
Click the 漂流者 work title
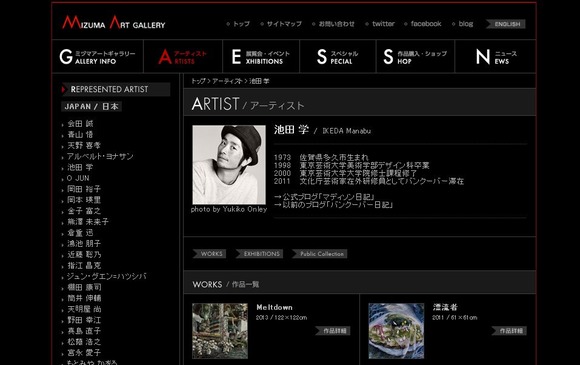[x=445, y=307]
